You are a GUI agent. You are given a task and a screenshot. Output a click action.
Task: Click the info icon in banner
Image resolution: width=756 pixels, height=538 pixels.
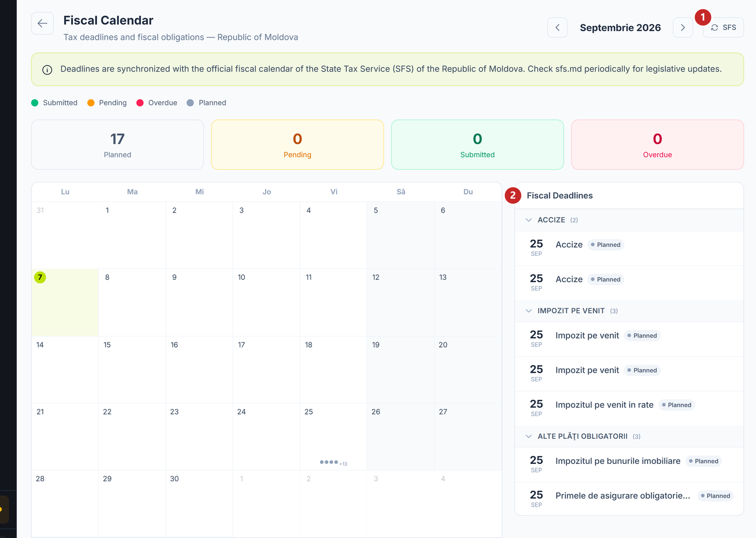47,70
